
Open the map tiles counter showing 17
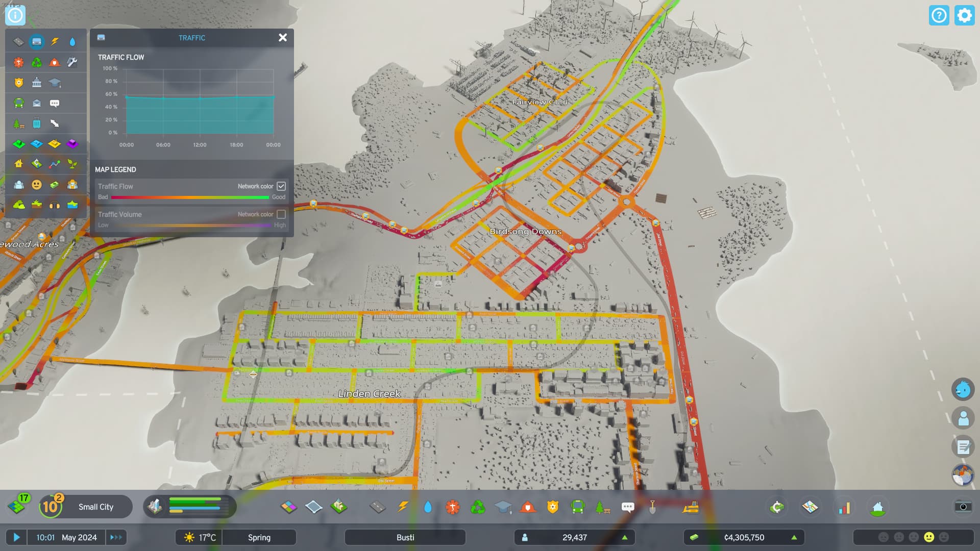pos(19,504)
